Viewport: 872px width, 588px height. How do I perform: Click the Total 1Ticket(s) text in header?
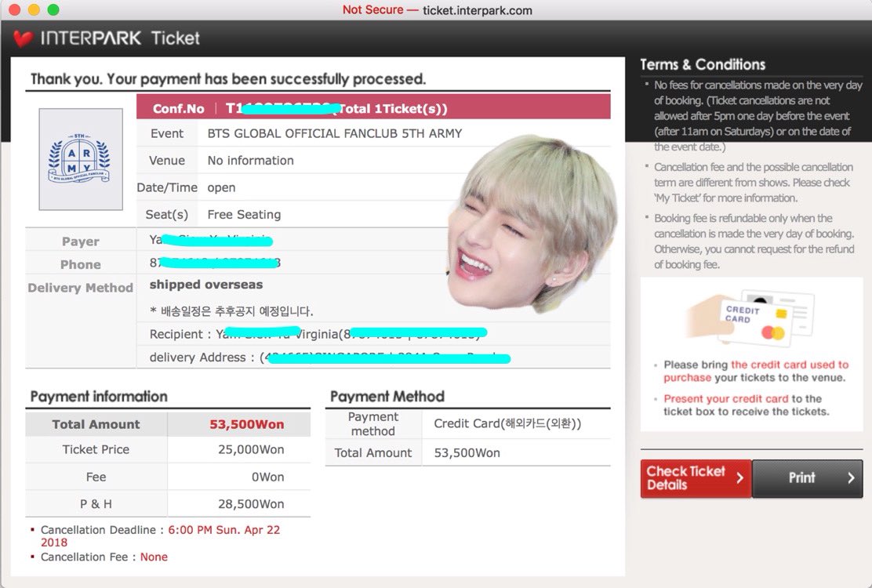point(391,109)
